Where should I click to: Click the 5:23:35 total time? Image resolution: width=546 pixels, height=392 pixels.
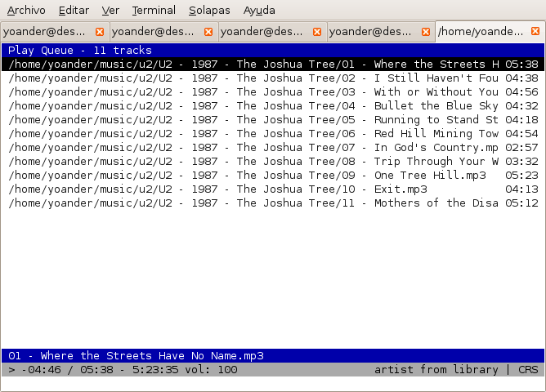coord(155,369)
